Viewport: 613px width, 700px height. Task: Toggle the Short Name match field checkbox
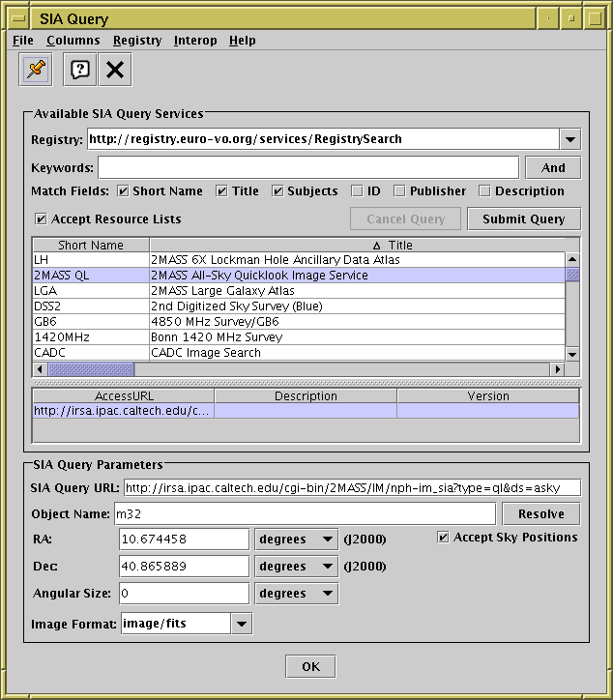[123, 191]
